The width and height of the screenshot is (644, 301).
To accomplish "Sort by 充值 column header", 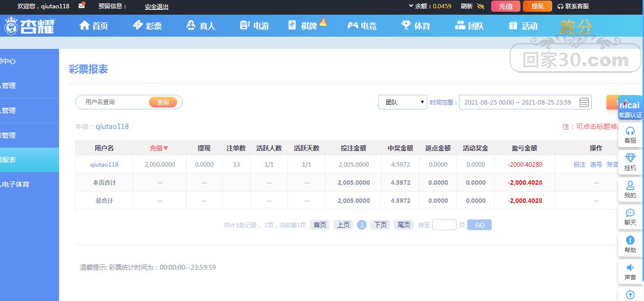I will [x=159, y=148].
